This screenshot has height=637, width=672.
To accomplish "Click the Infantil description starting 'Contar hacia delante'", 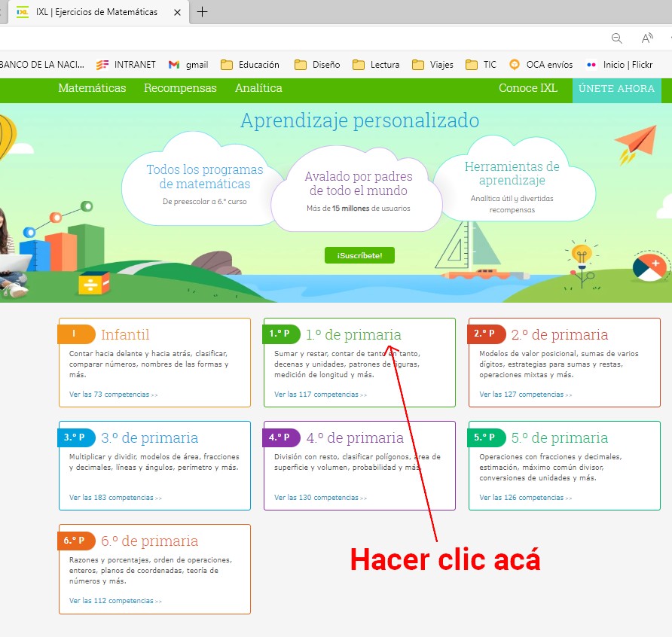I will (x=149, y=364).
